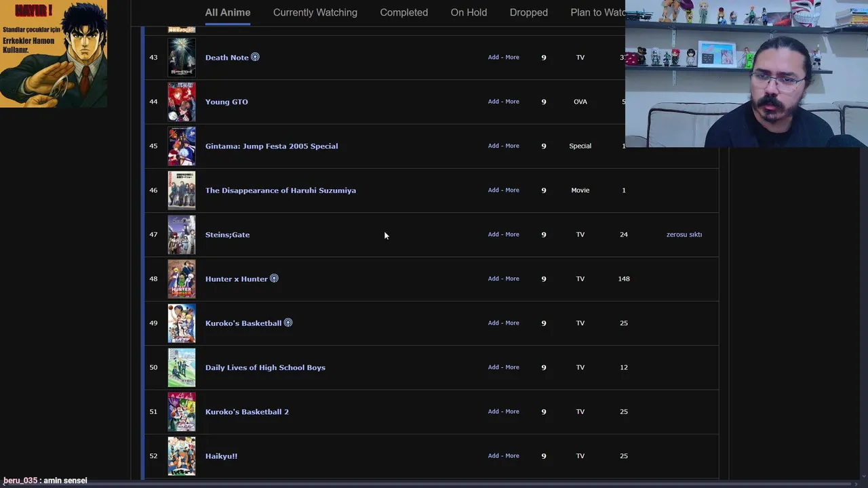This screenshot has width=868, height=488.
Task: Switch to the Currently Watching tab
Action: [315, 12]
